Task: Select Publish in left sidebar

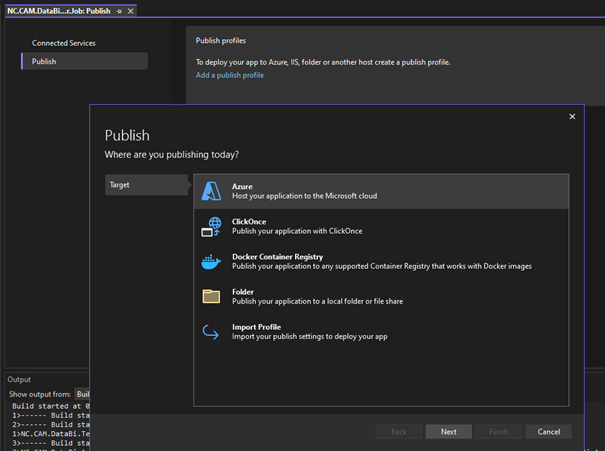Action: pyautogui.click(x=44, y=61)
